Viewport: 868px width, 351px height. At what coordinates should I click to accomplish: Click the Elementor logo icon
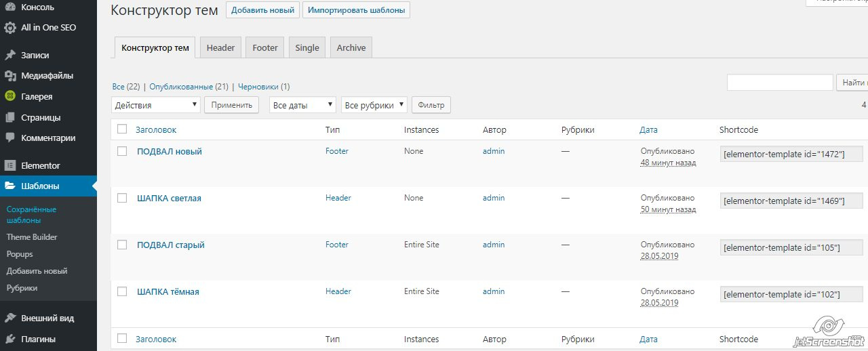pos(10,165)
